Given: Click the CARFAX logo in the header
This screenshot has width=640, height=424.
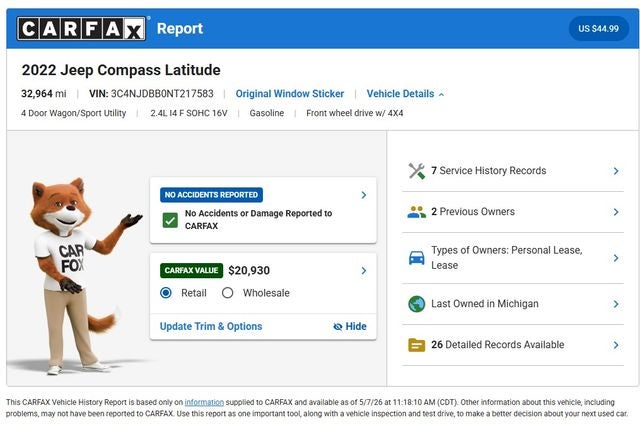Looking at the screenshot, I should click(x=81, y=29).
